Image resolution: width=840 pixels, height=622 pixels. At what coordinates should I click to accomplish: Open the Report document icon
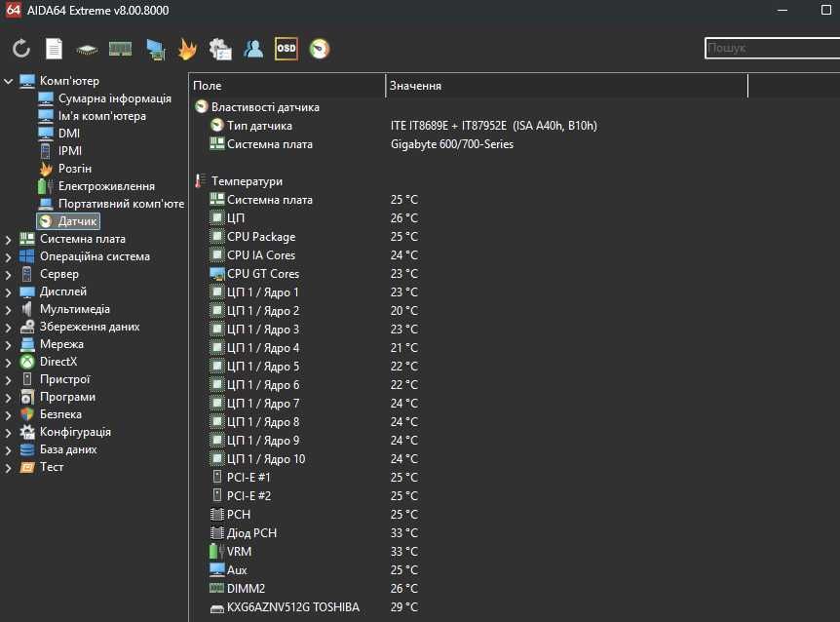click(54, 49)
